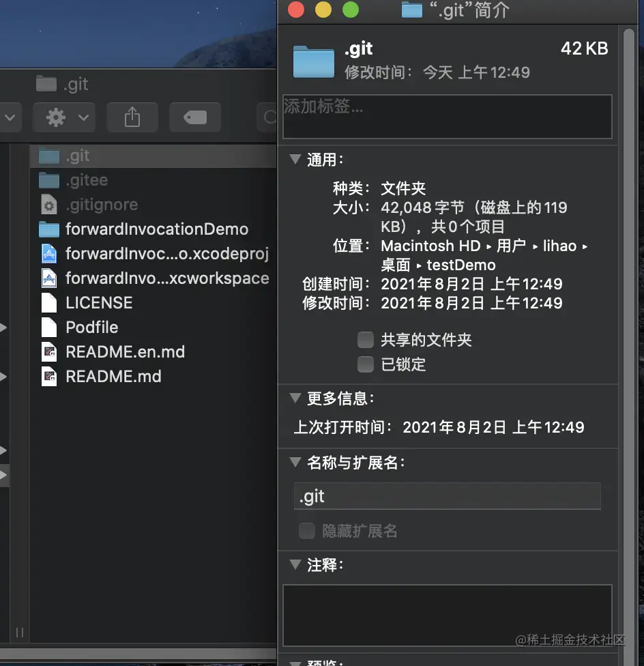Screen dimensions: 644x666
Task: Click the .git name field
Action: (x=447, y=496)
